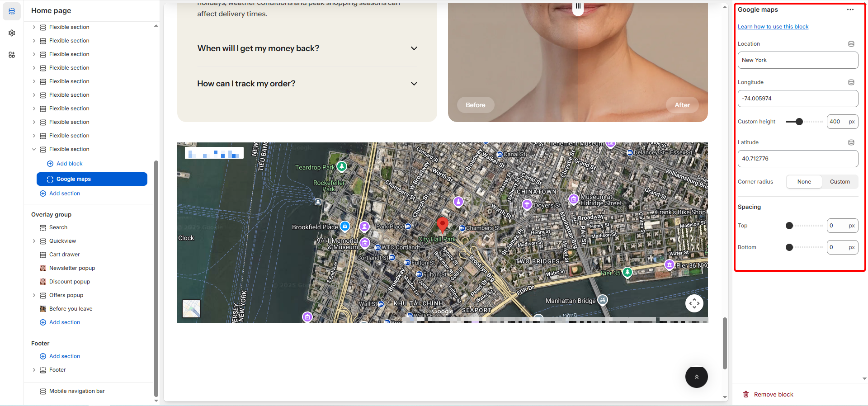
Task: Click dynamic source icon next to Latitude
Action: click(x=851, y=142)
